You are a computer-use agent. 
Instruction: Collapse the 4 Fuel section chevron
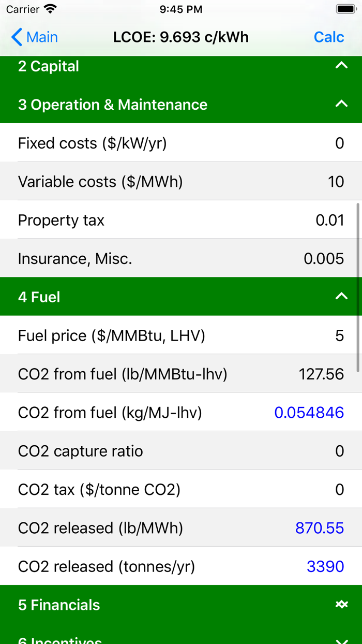(341, 297)
